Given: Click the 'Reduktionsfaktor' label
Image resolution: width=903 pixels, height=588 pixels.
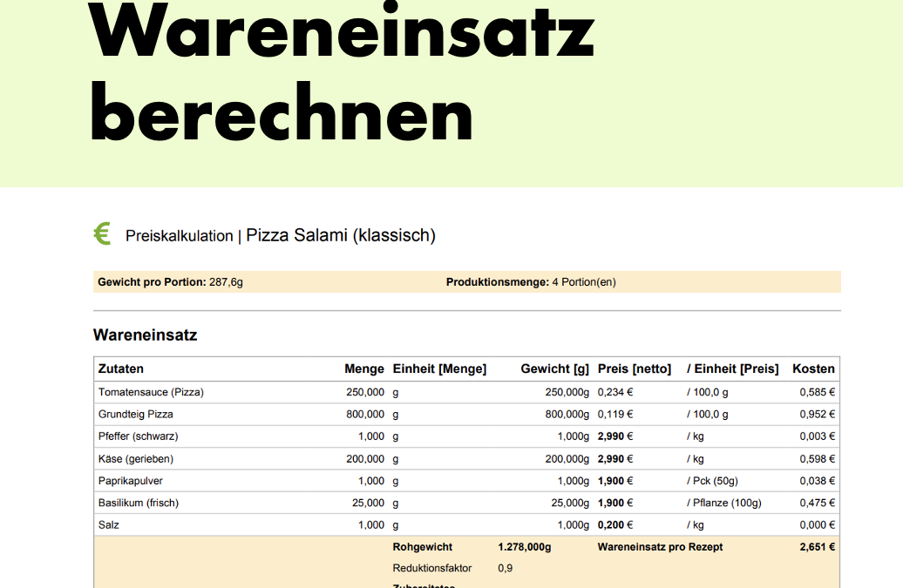Looking at the screenshot, I should coord(432,569).
